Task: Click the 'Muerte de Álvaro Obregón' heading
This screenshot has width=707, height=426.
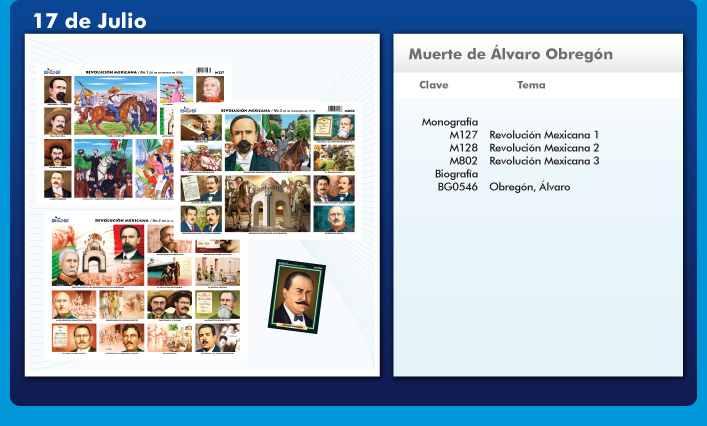Action: pos(510,54)
